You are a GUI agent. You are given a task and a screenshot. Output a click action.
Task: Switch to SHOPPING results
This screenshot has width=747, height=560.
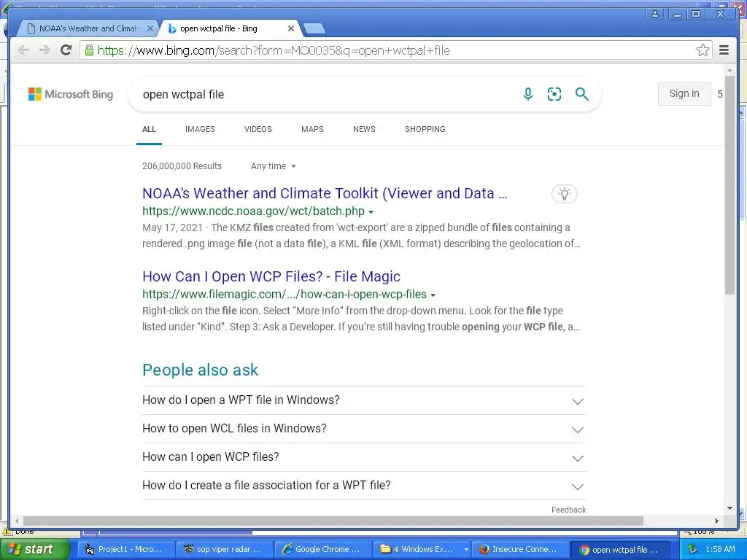pos(425,129)
